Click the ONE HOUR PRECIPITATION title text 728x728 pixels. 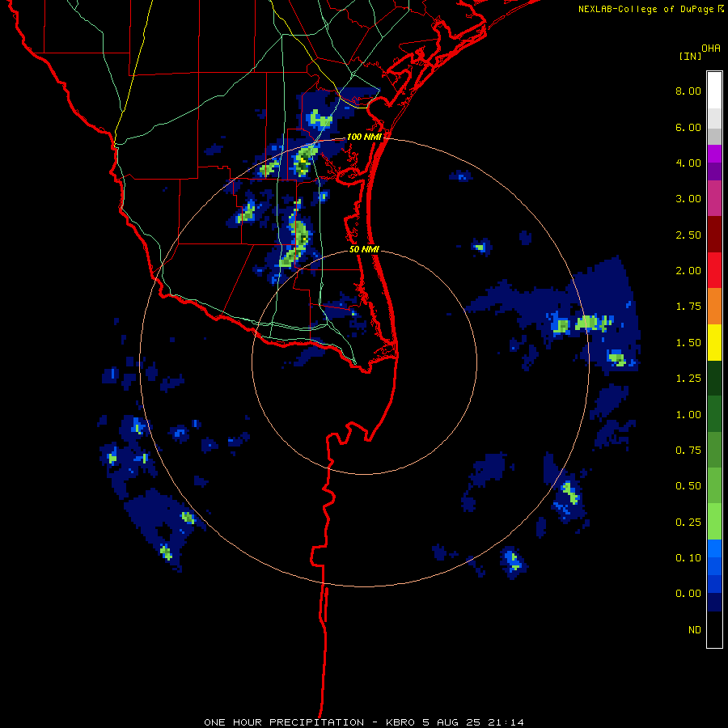pyautogui.click(x=284, y=722)
